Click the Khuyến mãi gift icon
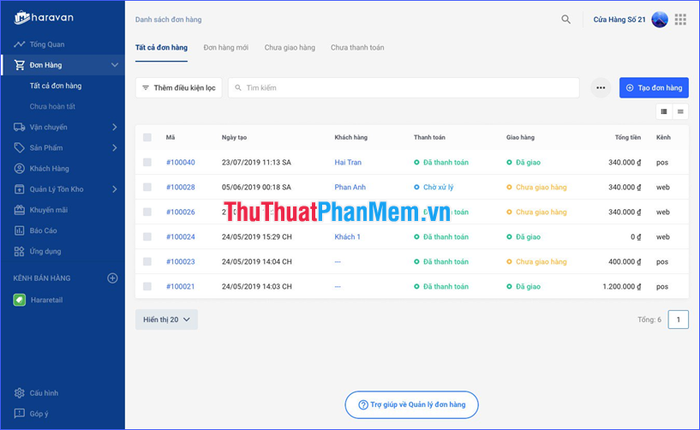Image resolution: width=700 pixels, height=430 pixels. [x=19, y=210]
